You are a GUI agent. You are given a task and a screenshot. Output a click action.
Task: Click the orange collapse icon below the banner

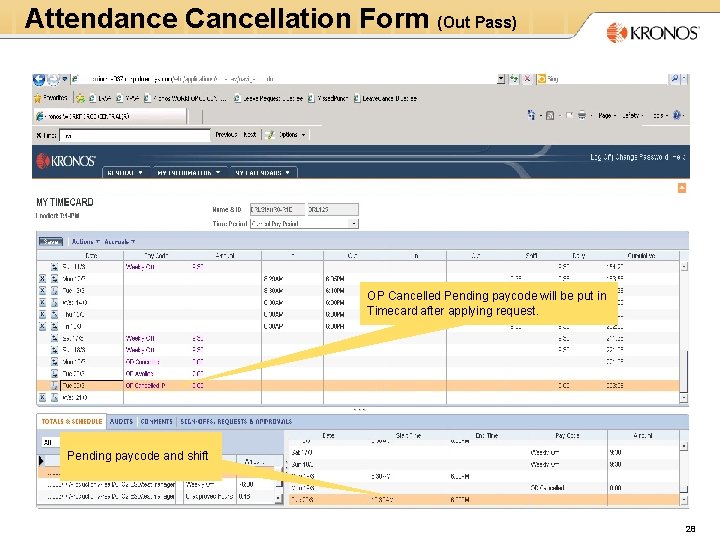682,188
